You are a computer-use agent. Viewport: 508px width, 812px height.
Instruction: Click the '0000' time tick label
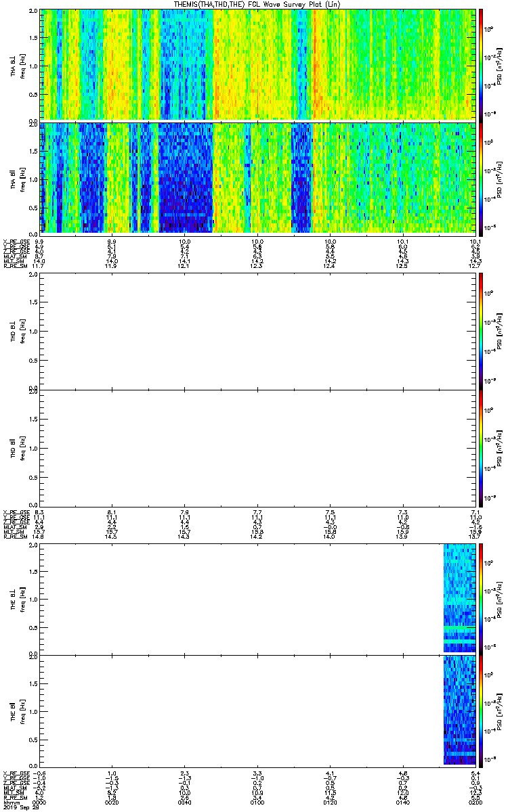(40, 803)
